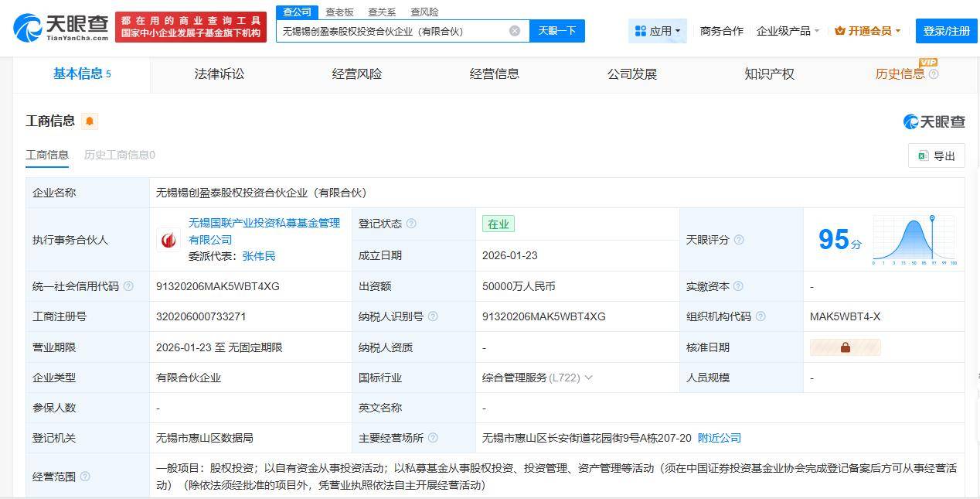Click the orange bell alert icon

(x=90, y=121)
